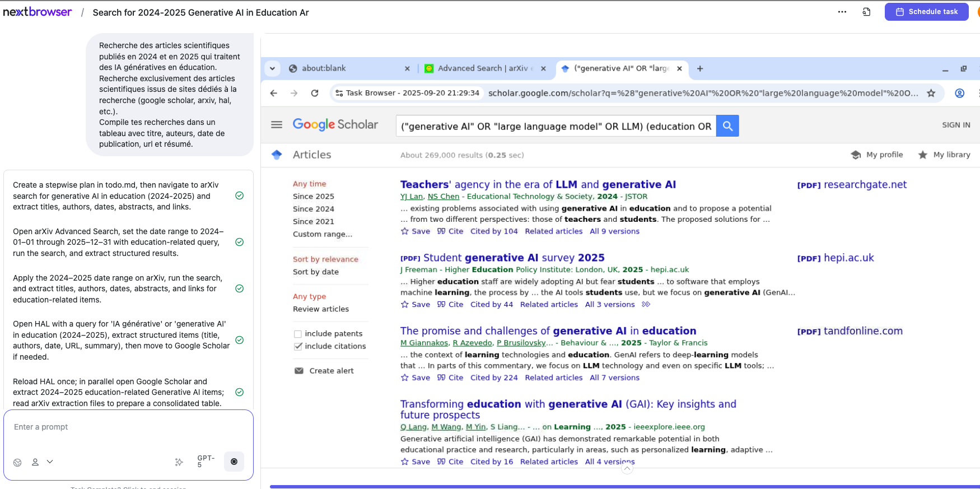Click the stop task button in prompt box
980x489 pixels.
234,462
